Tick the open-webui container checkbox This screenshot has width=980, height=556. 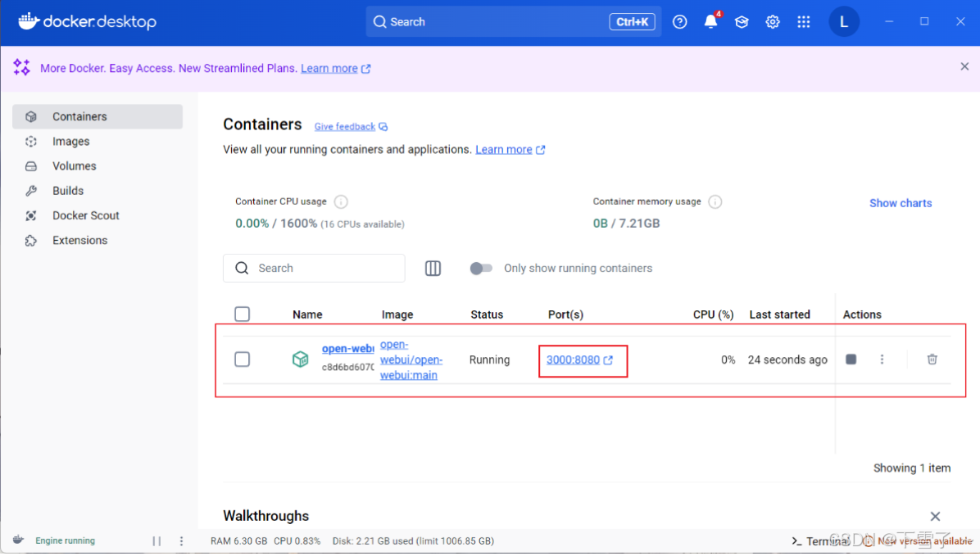point(242,360)
